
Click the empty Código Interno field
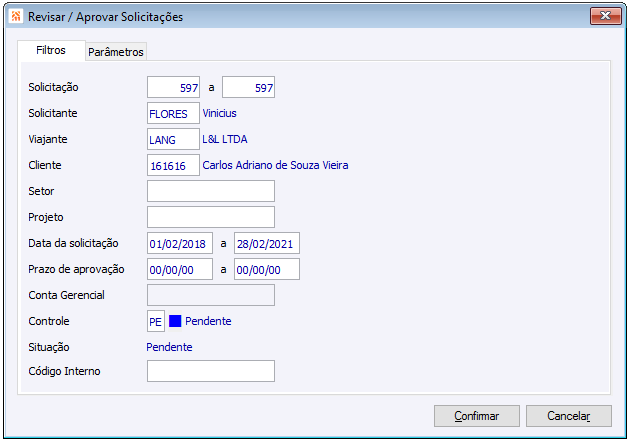210,372
